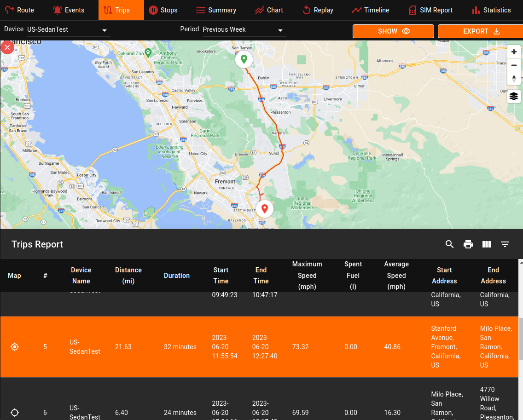Open the view columns selector
The width and height of the screenshot is (523, 420).
[487, 244]
